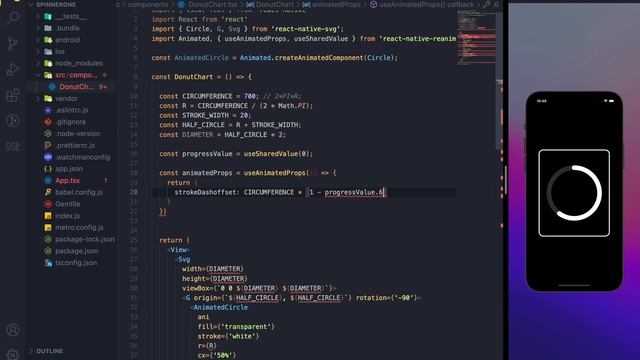Expand the node_modules folder

coord(38,63)
